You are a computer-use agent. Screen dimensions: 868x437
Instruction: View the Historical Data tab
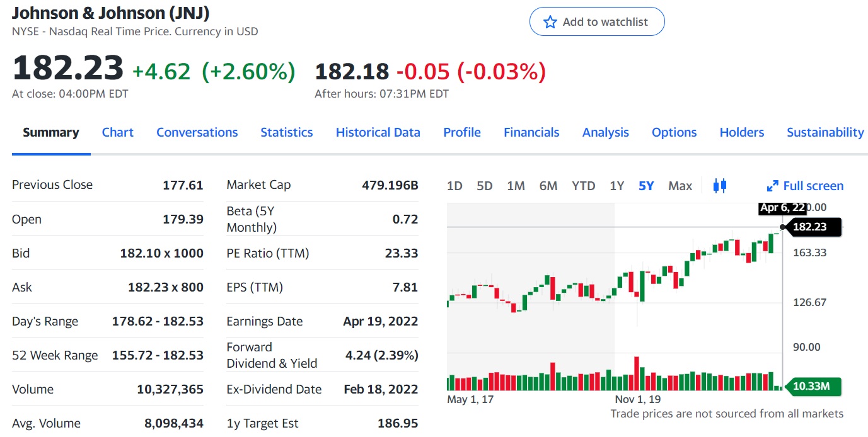click(378, 132)
